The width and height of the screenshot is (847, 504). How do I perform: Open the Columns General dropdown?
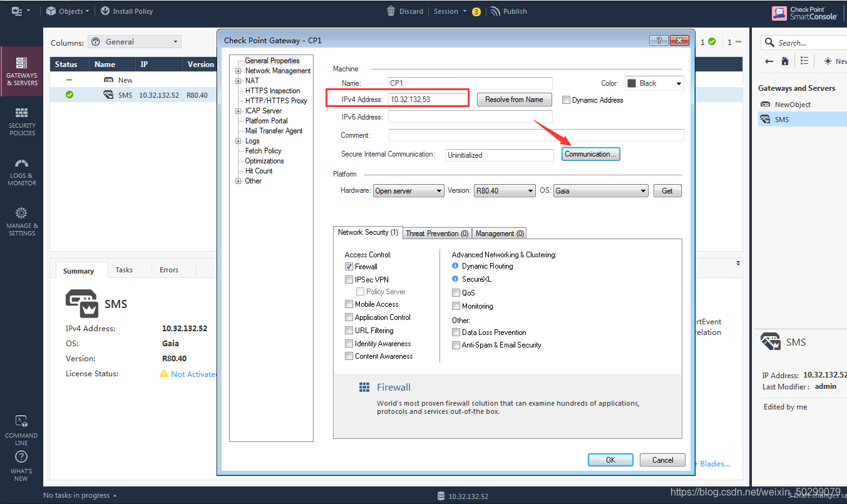tap(135, 42)
